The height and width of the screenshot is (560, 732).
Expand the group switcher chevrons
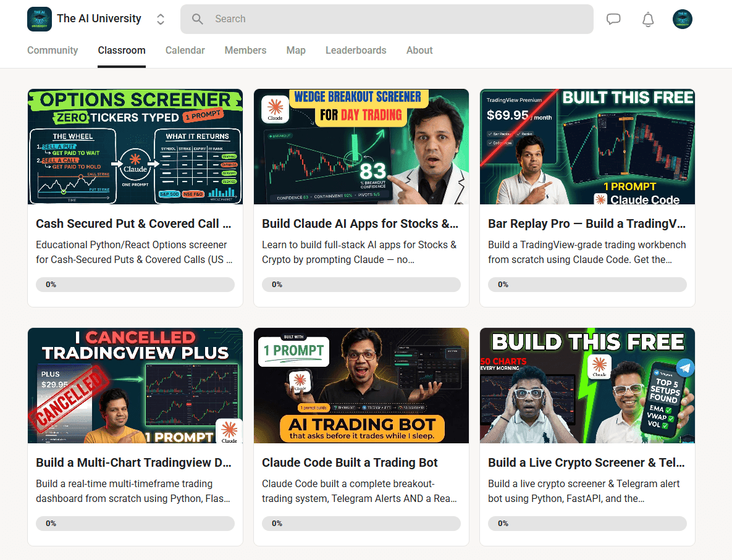(160, 19)
